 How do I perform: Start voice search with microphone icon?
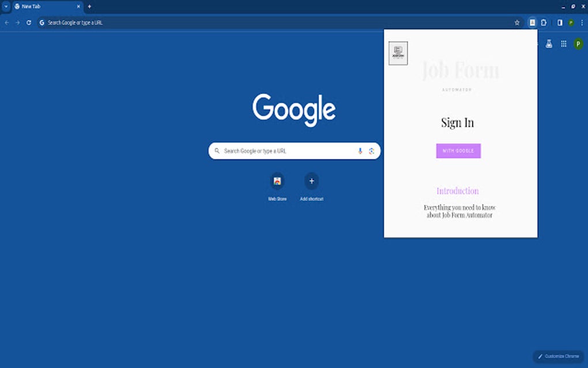click(360, 151)
